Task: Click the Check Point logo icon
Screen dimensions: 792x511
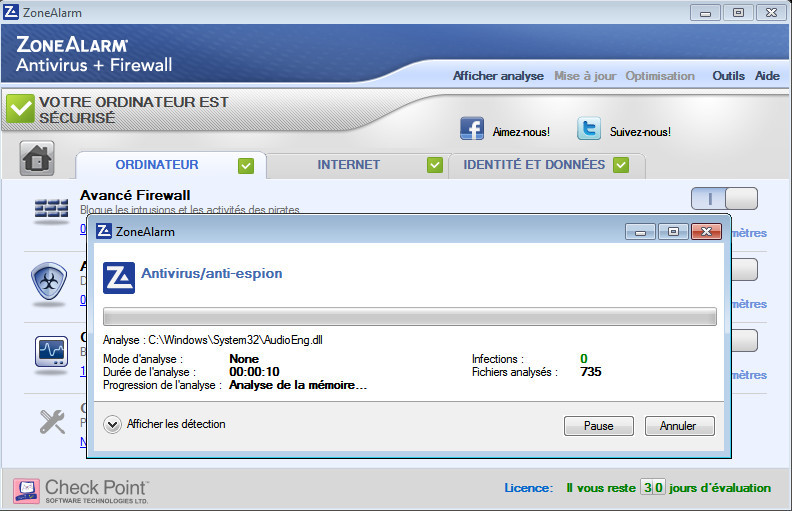Action: click(26, 491)
